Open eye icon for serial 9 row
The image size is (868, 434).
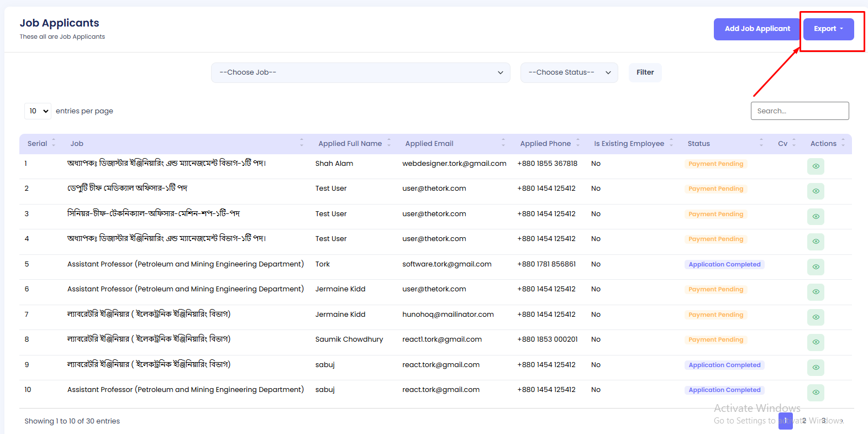[816, 367]
